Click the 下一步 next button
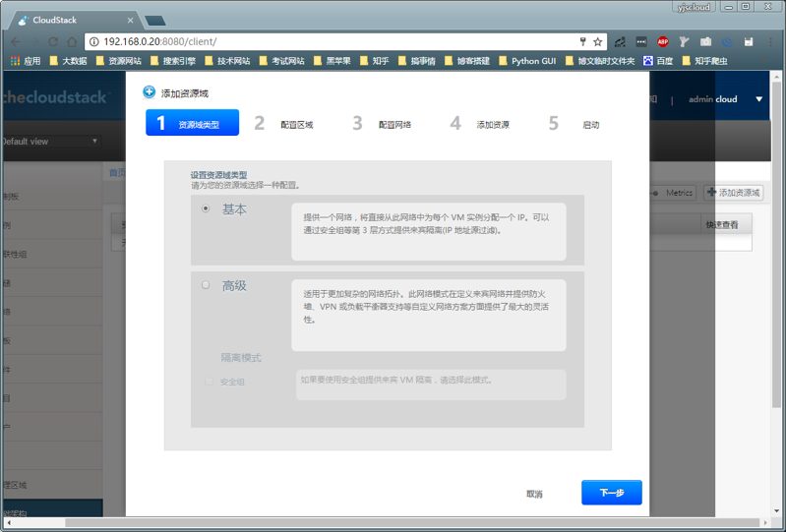Screen dimensions: 786x532 pyautogui.click(x=611, y=493)
